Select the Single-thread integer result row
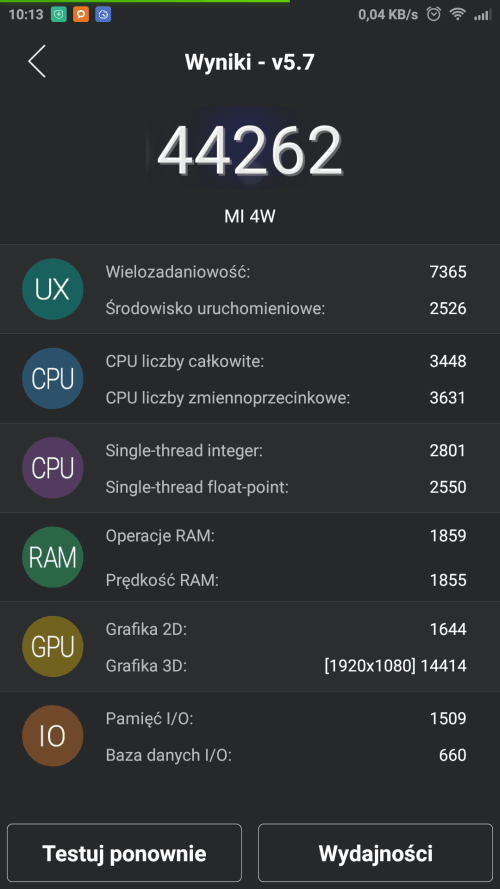This screenshot has height=889, width=500. (286, 451)
